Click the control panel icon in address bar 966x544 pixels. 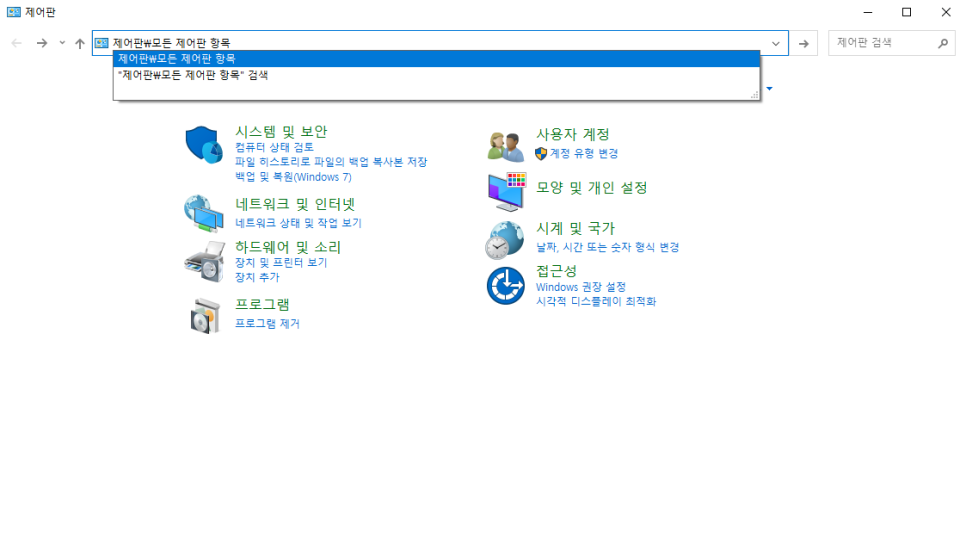pyautogui.click(x=102, y=43)
